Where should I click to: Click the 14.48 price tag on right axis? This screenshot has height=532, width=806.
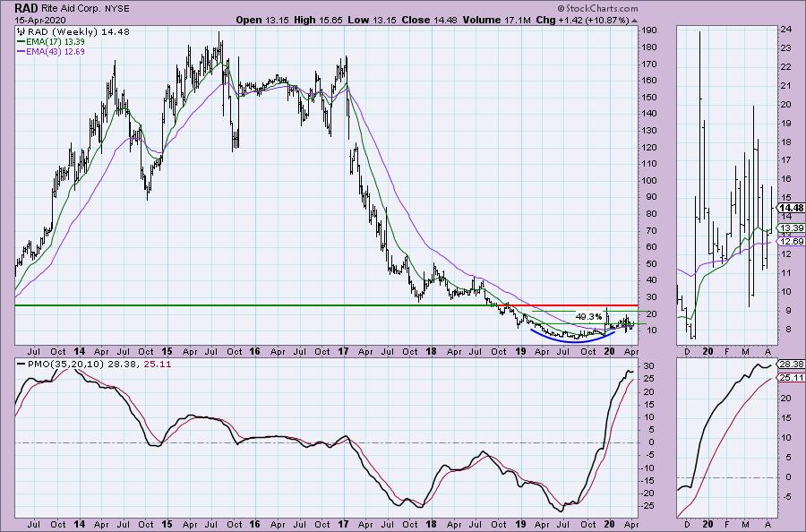[791, 208]
